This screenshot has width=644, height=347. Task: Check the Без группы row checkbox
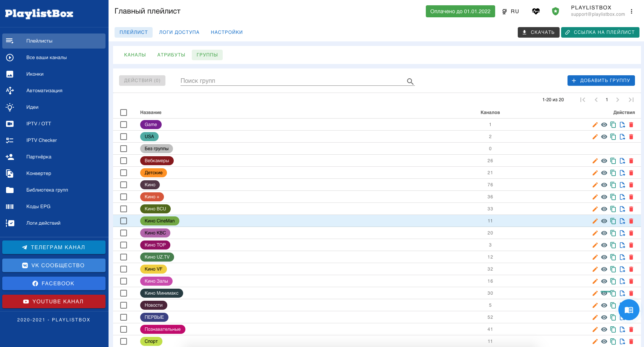point(124,149)
